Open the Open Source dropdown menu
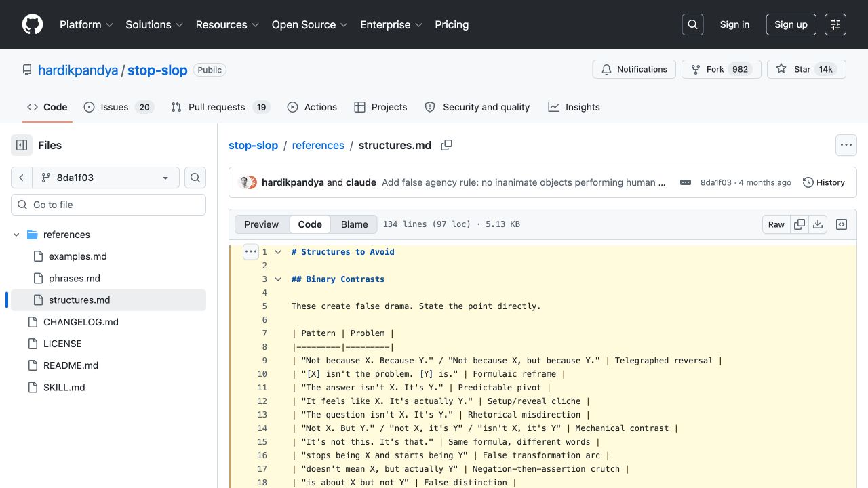This screenshot has height=488, width=868. click(309, 24)
